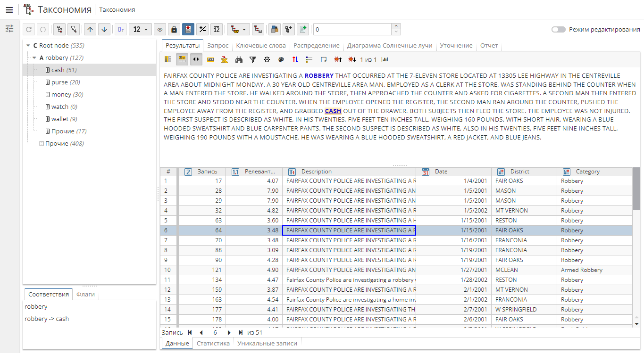
Task: Toggle the highlighted red-arrow document button
Action: point(188,30)
